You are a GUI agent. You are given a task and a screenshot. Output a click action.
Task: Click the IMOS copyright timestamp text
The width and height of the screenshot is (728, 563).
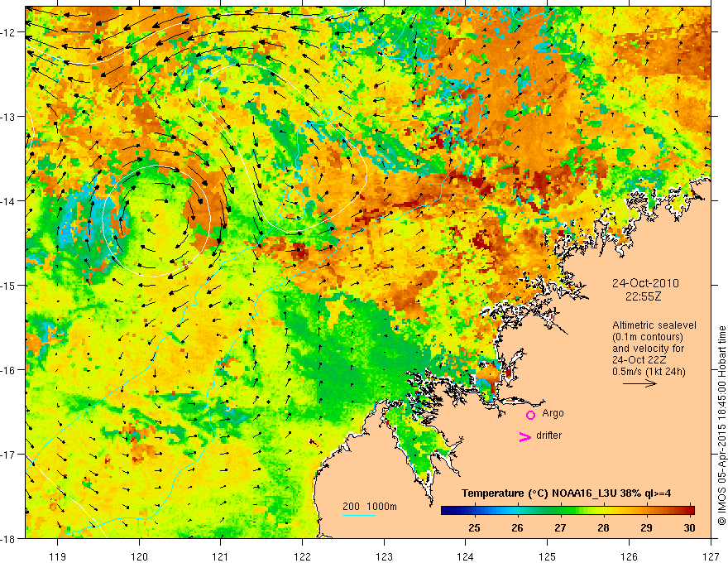pos(721,426)
